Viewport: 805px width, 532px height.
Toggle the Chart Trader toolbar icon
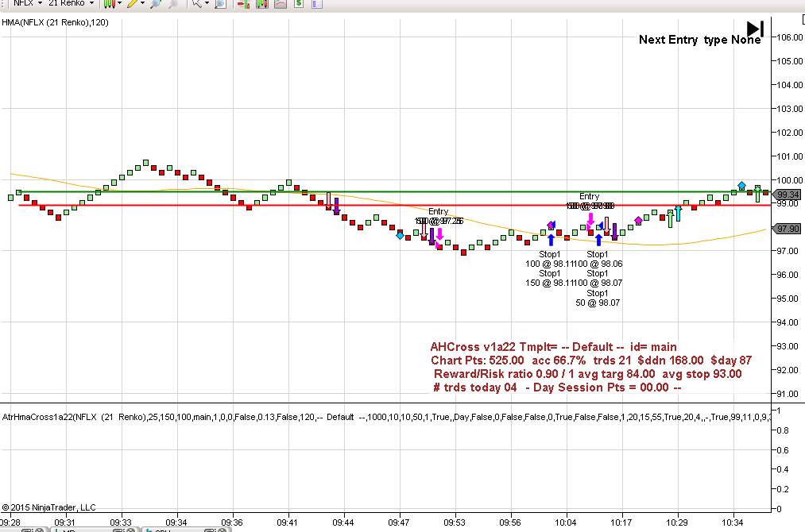coord(243,4)
